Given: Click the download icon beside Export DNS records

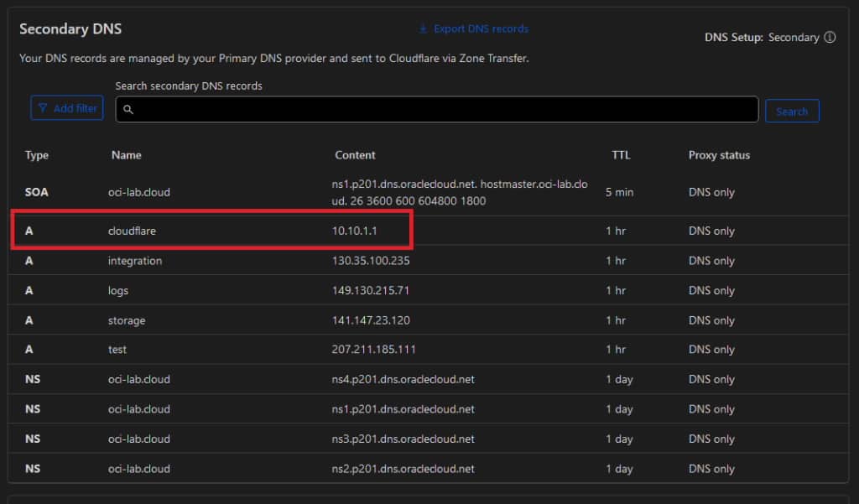Looking at the screenshot, I should [x=423, y=29].
